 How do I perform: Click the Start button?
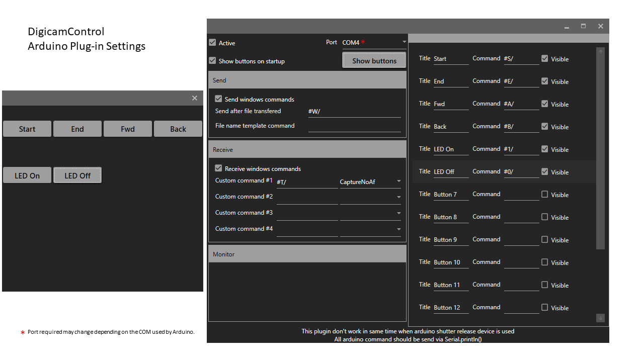tap(27, 129)
